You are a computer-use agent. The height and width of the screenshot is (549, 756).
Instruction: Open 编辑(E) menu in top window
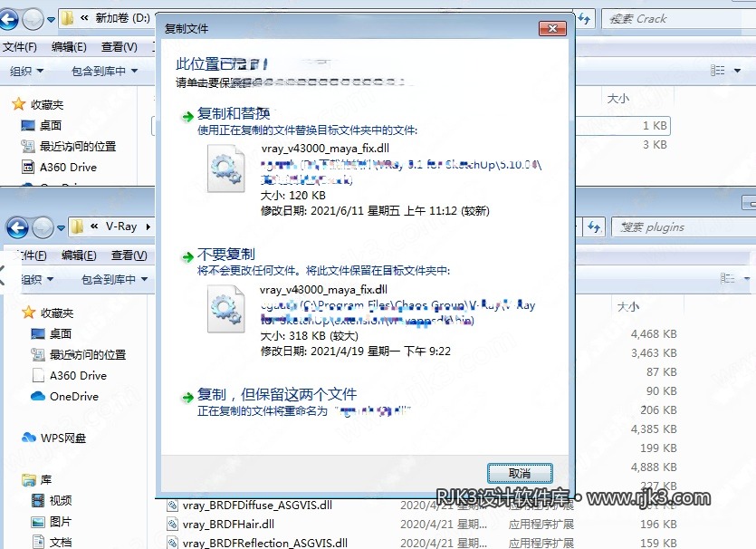point(69,47)
